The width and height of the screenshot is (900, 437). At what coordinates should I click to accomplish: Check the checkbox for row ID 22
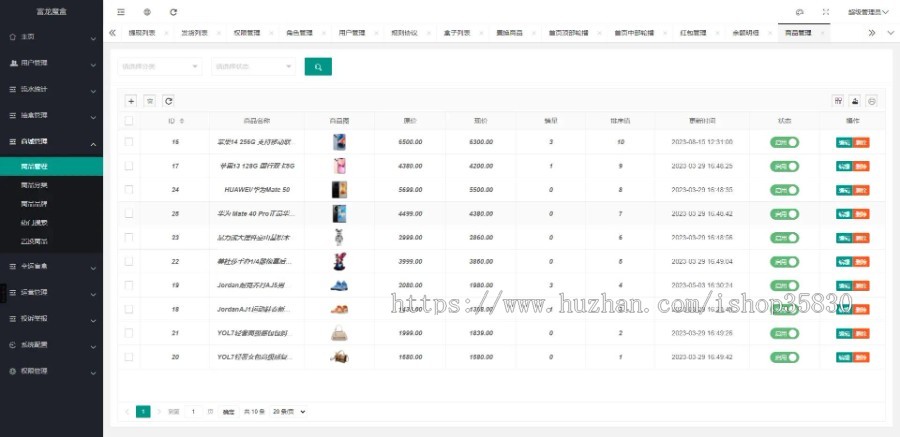tap(129, 261)
